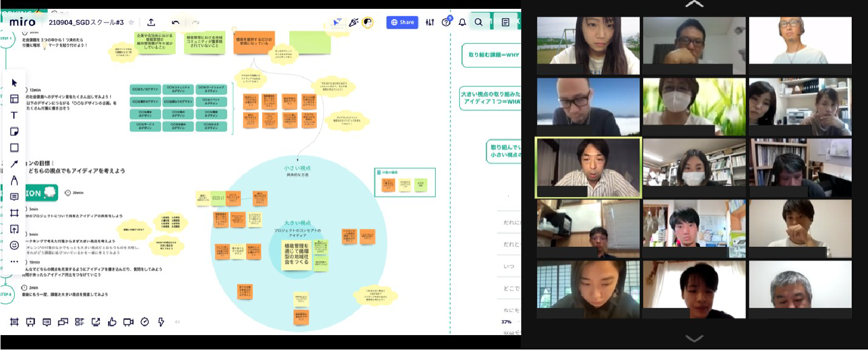The width and height of the screenshot is (868, 350).
Task: Open the Notifications bell
Action: click(x=462, y=22)
